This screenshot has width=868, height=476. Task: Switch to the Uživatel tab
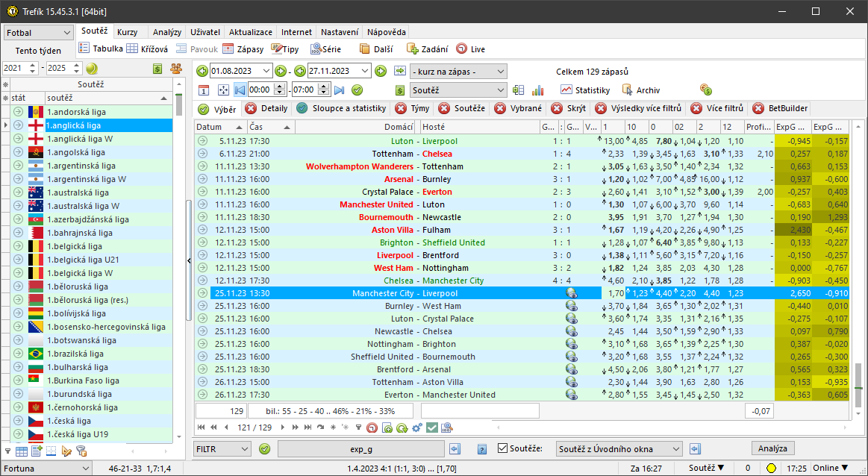(205, 32)
